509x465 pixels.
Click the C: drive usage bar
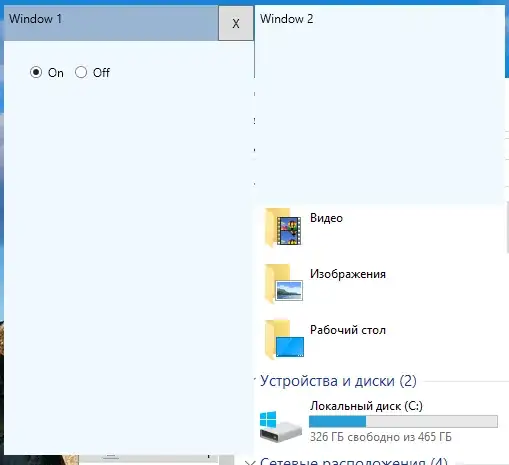coord(403,421)
